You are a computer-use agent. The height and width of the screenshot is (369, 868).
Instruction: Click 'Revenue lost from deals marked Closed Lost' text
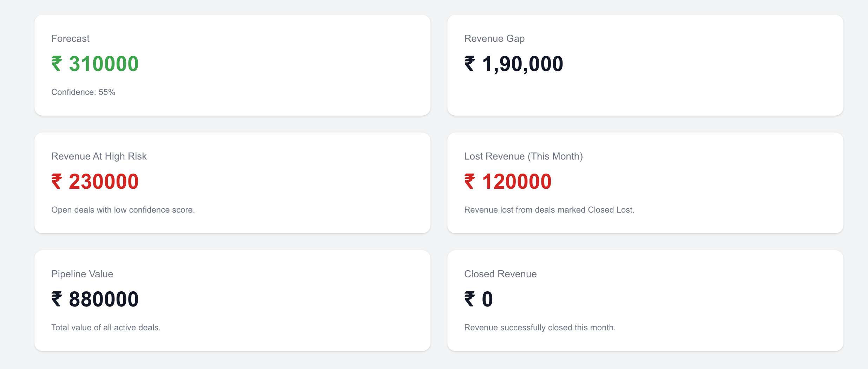pyautogui.click(x=549, y=210)
